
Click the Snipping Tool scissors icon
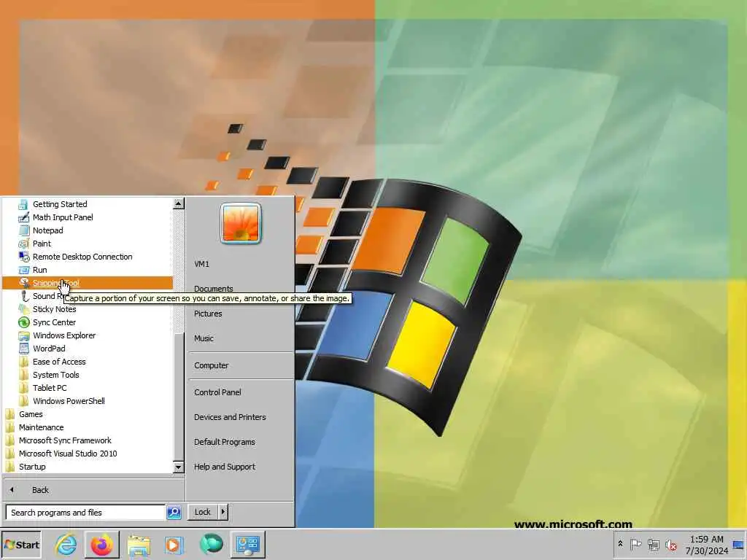point(23,283)
